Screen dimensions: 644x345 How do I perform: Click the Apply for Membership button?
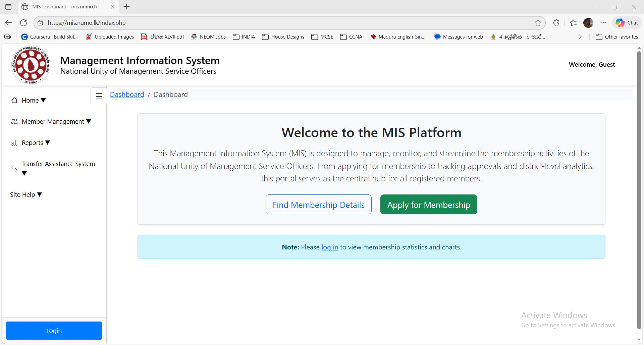[x=428, y=205]
